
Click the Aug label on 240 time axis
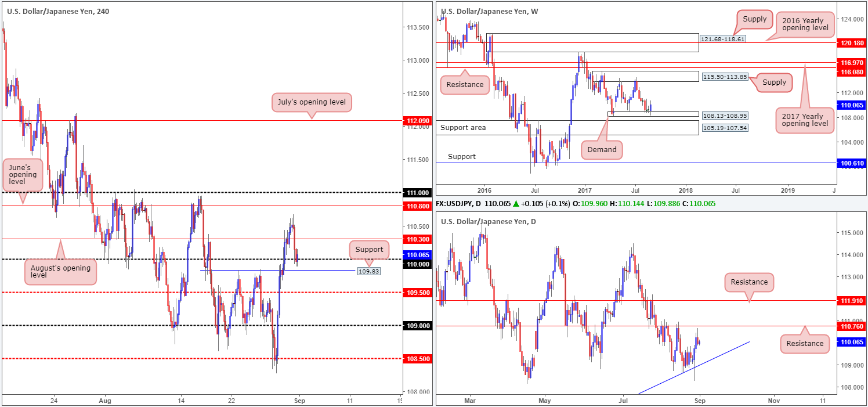pos(106,401)
